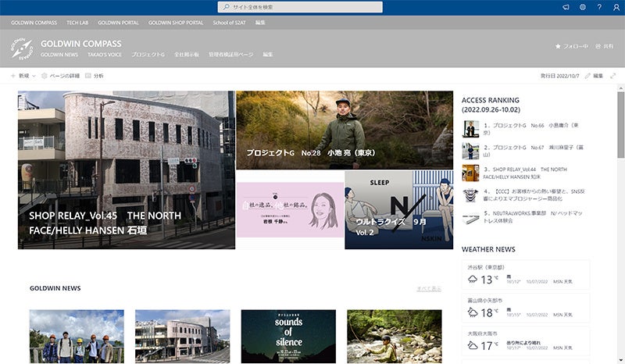This screenshot has width=625, height=364.
Task: Open the pink 岩根千静 portrait tile
Action: point(290,209)
